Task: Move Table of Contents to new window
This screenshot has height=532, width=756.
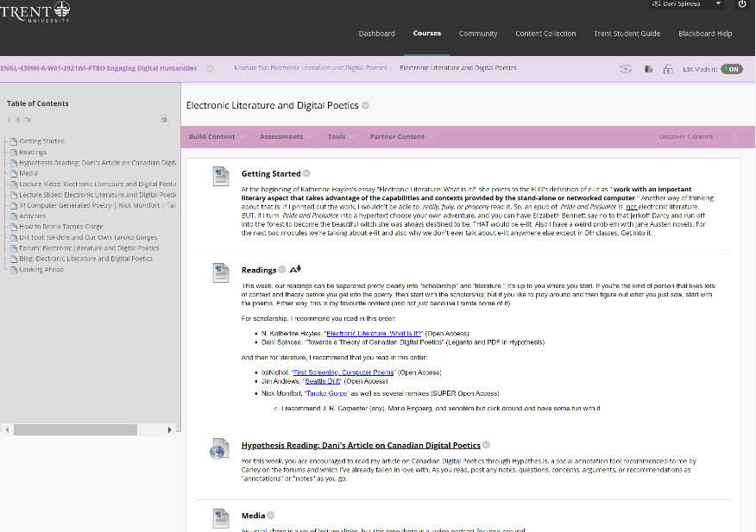Action: [x=28, y=120]
